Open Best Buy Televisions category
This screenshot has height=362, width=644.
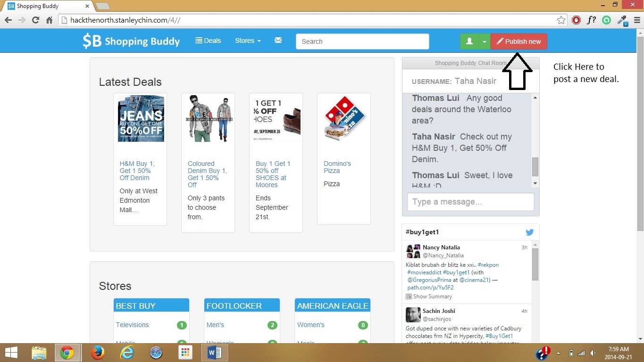(x=132, y=325)
